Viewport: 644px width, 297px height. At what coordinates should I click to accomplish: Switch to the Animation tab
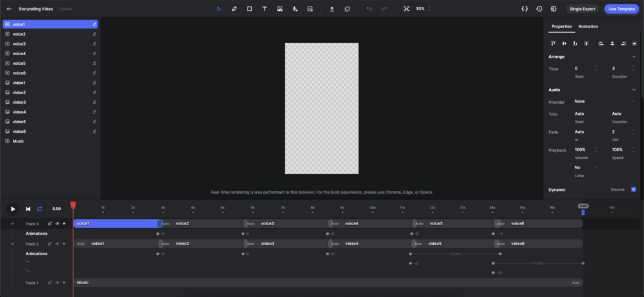click(x=588, y=26)
